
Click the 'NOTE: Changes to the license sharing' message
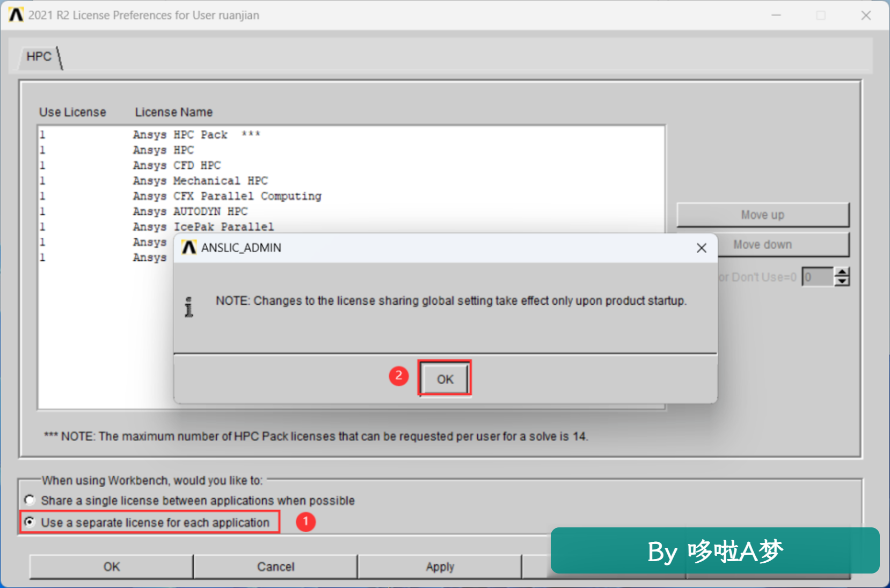(451, 300)
